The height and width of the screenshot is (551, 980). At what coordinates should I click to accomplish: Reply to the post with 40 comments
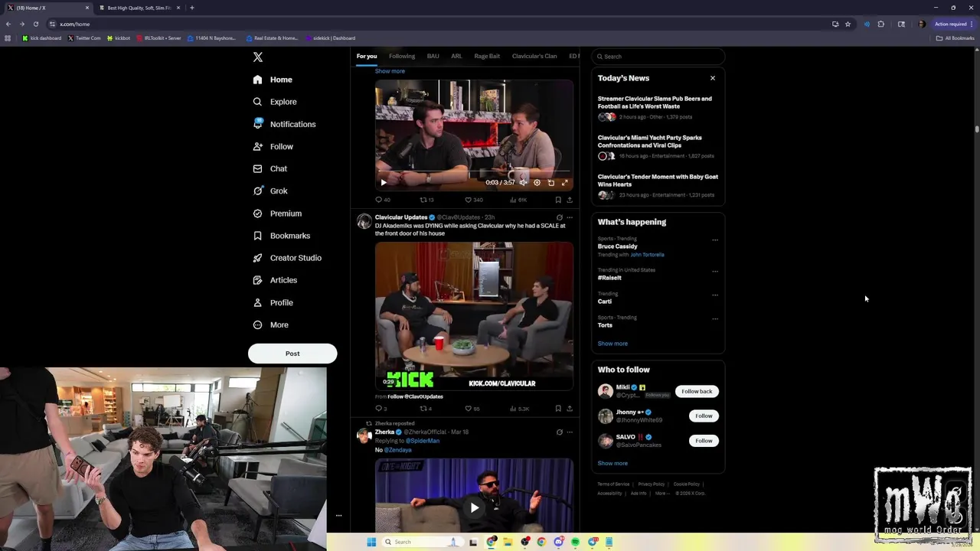click(382, 200)
